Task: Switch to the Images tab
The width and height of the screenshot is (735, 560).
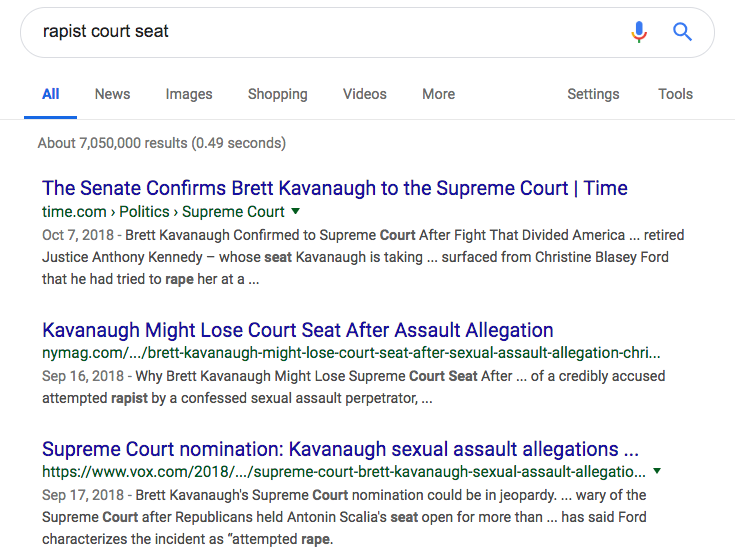Action: pyautogui.click(x=189, y=94)
